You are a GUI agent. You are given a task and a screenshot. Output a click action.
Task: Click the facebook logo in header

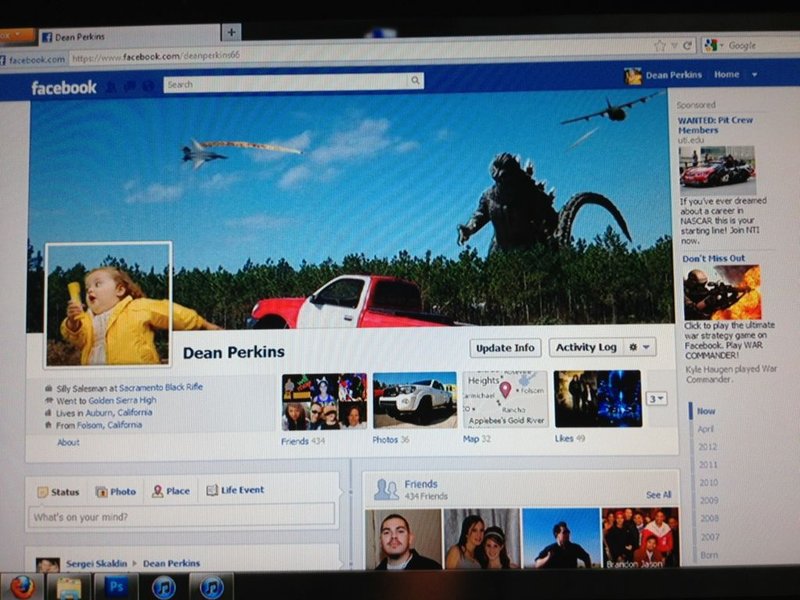(64, 88)
